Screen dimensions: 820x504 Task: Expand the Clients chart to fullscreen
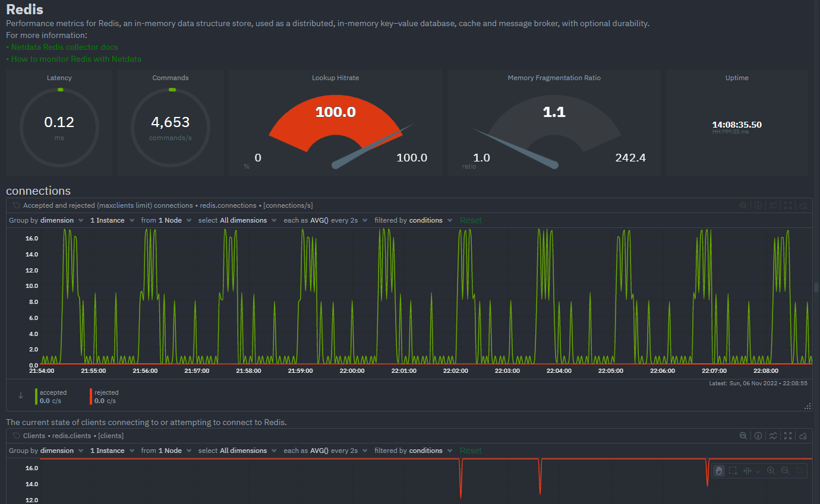(x=788, y=436)
